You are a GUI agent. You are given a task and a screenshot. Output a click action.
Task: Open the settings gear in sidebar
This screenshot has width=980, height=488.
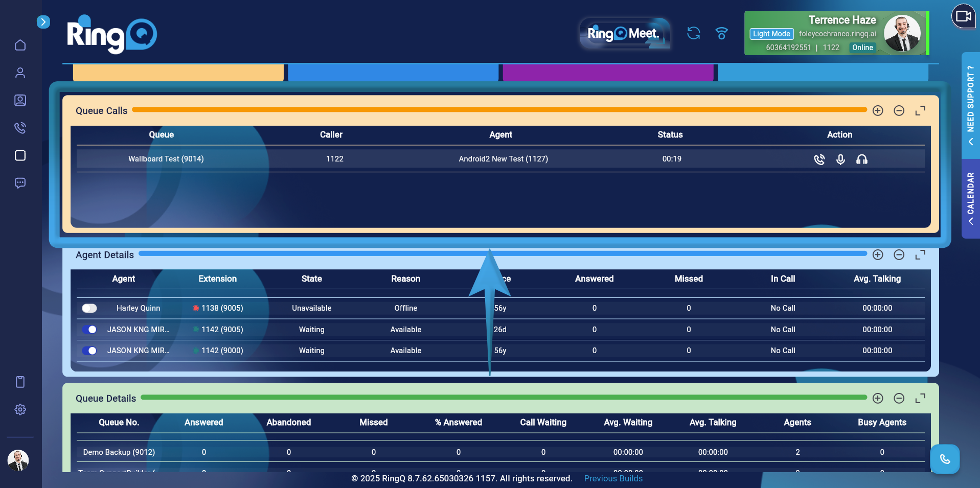coord(20,409)
